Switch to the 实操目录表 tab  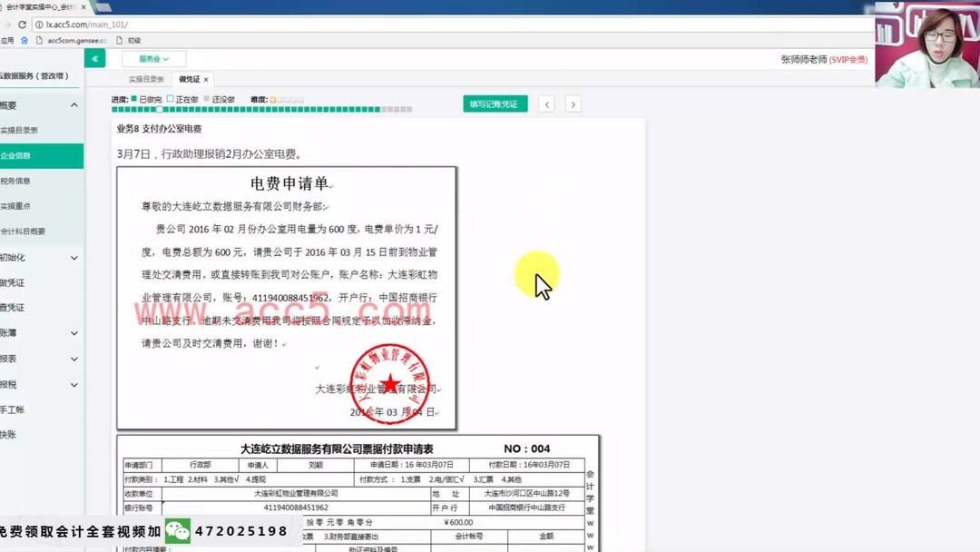[145, 78]
